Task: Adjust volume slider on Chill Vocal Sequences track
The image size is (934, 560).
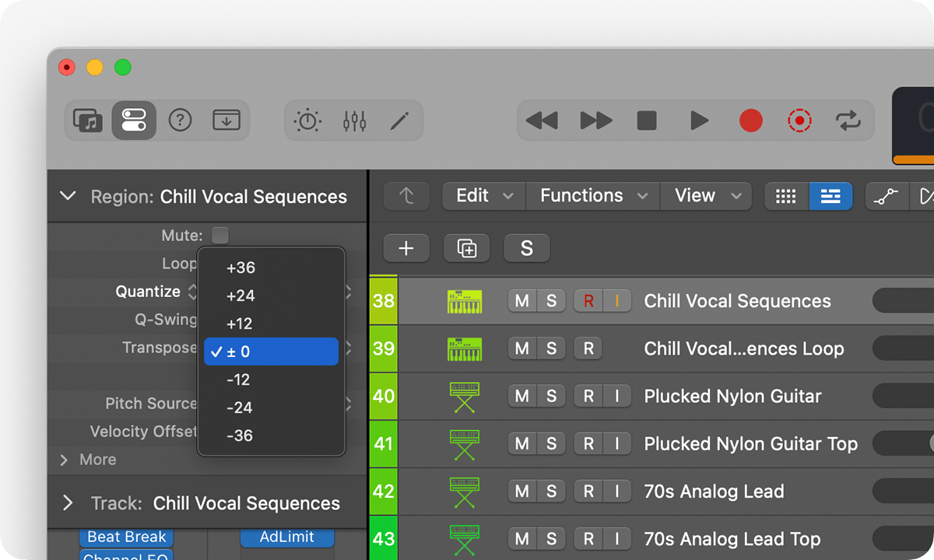Action: click(903, 301)
